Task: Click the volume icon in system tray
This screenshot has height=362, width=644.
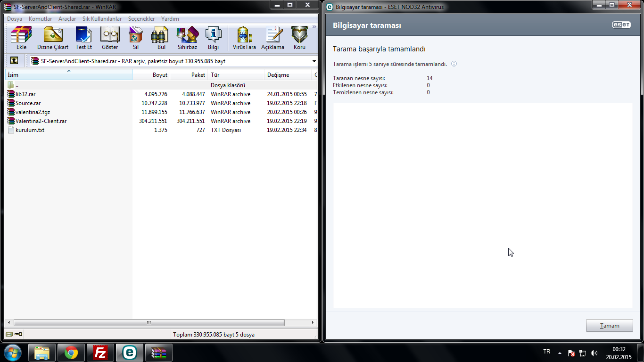Action: (594, 353)
